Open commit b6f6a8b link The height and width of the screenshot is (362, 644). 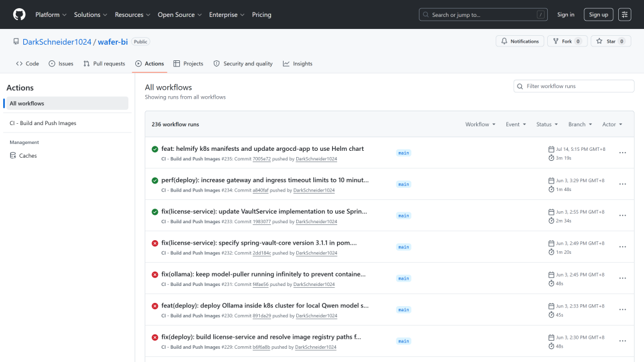click(261, 347)
